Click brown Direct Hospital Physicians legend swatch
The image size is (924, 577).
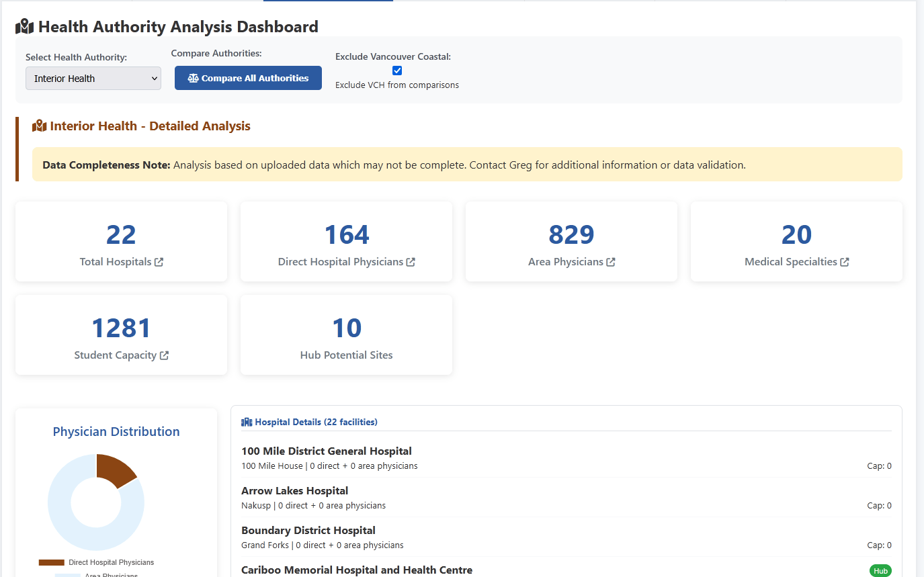[x=52, y=562]
